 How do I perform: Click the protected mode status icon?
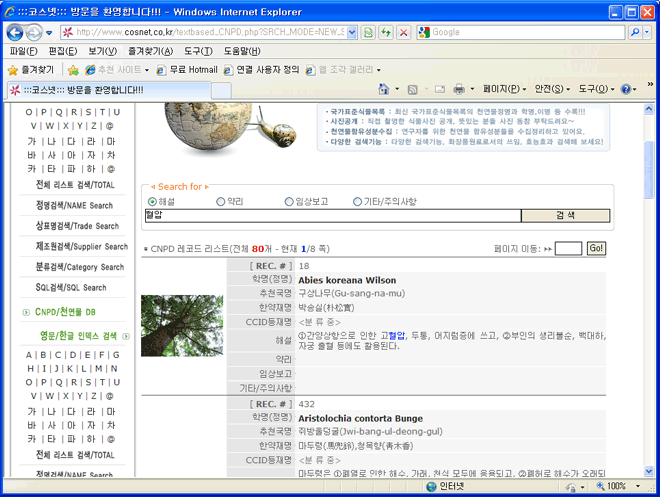coord(571,487)
